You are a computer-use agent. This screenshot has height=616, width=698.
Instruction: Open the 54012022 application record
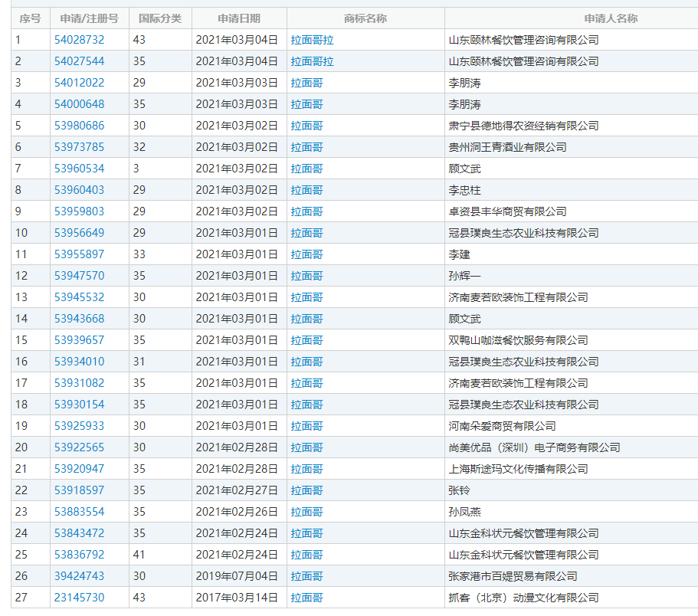click(x=79, y=83)
